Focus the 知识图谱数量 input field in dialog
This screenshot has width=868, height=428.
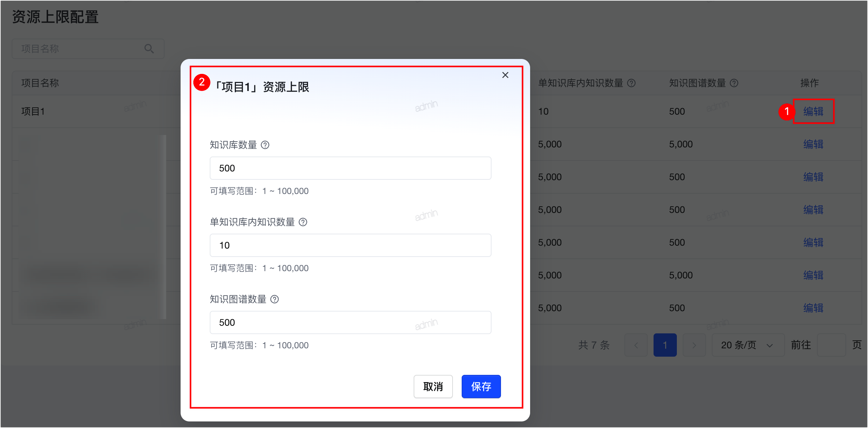350,322
